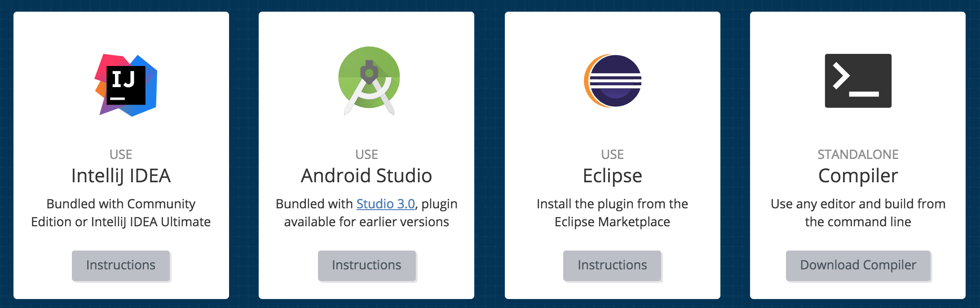Image resolution: width=980 pixels, height=308 pixels.
Task: Click the USE label above Eclipse
Action: pos(612,154)
